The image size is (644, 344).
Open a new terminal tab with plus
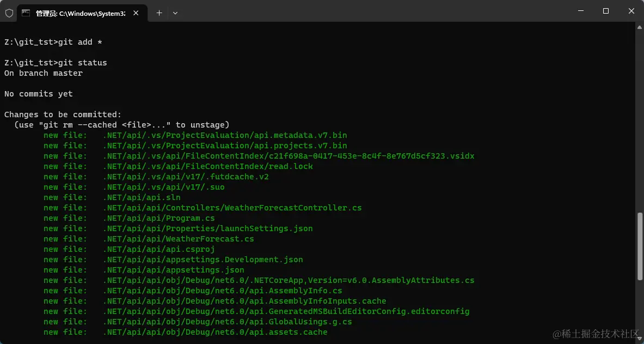tap(159, 13)
